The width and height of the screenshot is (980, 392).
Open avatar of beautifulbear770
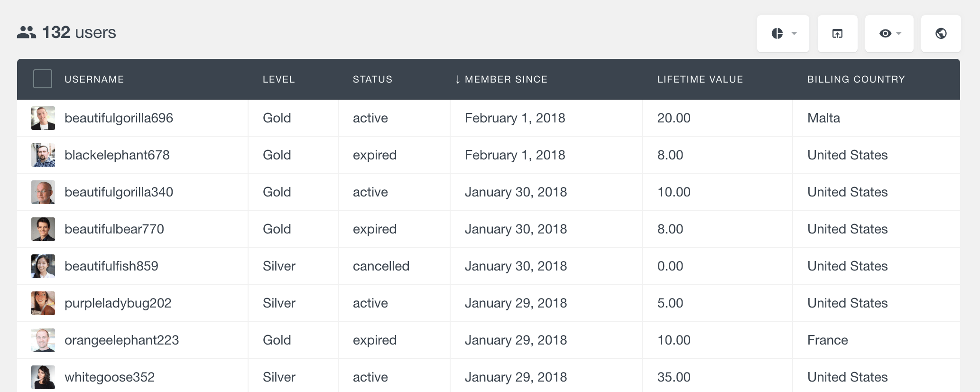tap(43, 229)
